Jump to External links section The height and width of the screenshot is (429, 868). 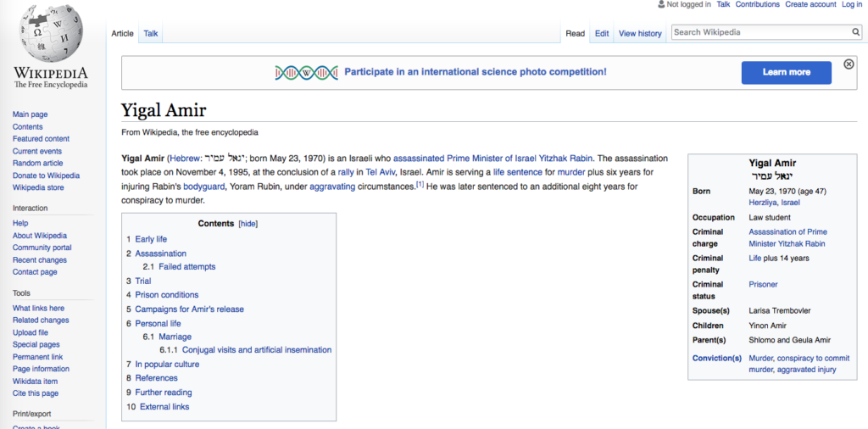click(x=164, y=408)
